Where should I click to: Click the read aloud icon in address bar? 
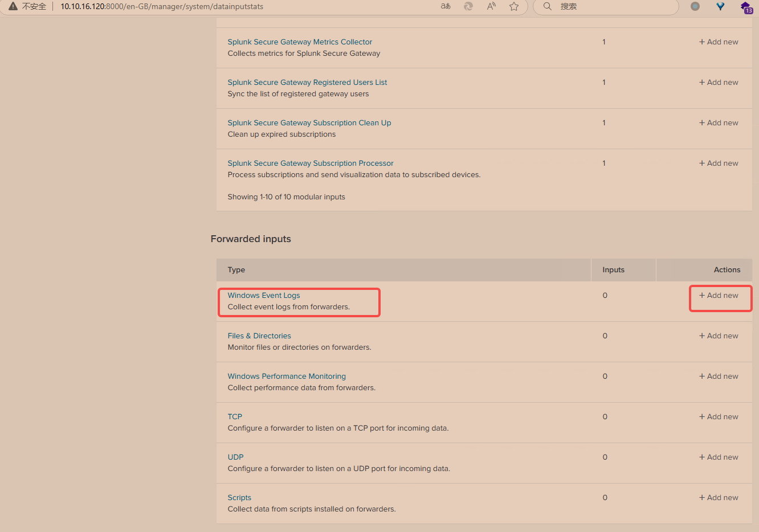[491, 6]
